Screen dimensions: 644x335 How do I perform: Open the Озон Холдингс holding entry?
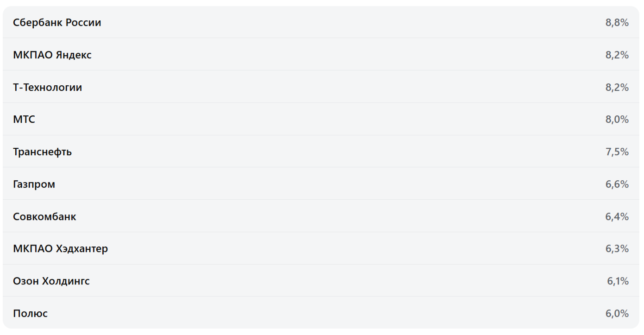coord(51,281)
